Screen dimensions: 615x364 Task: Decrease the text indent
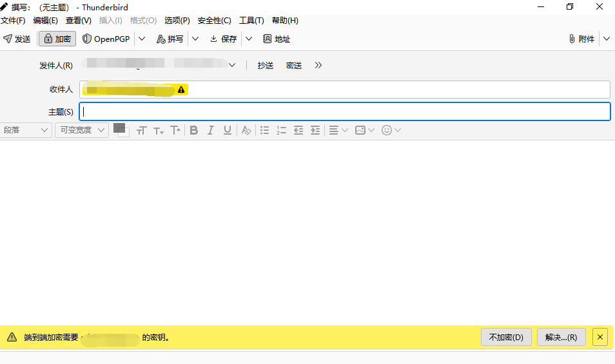coord(298,130)
